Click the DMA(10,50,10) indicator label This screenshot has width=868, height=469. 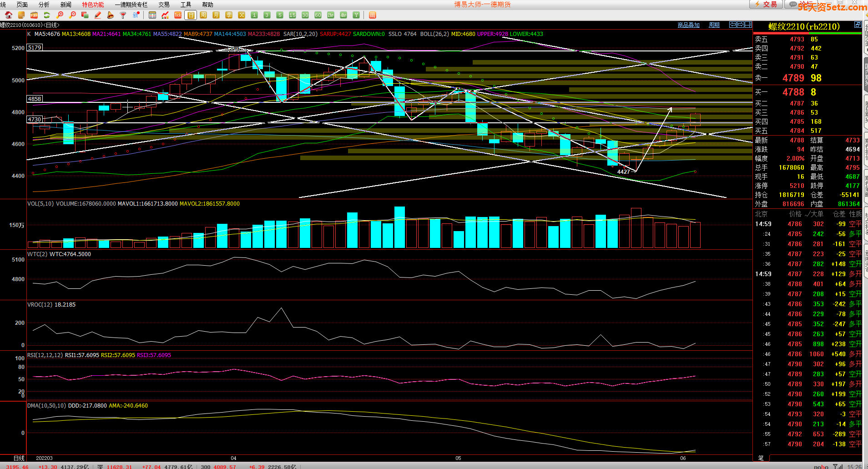pyautogui.click(x=46, y=406)
